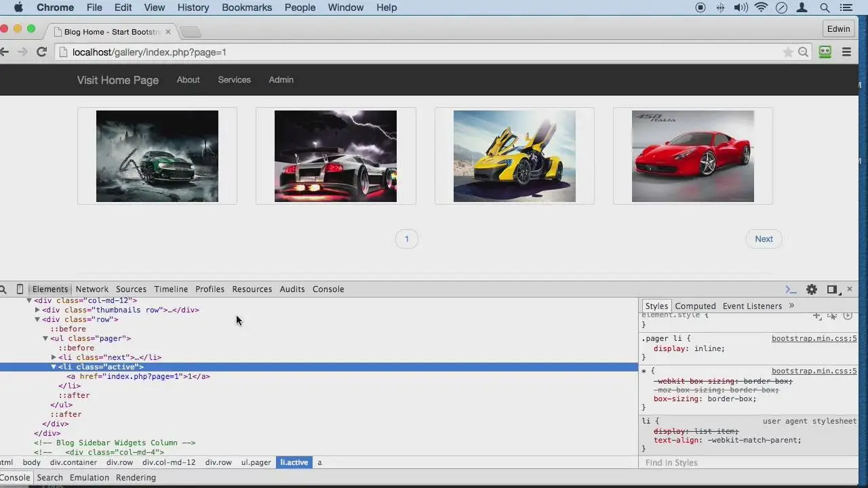
Task: Open the DevTools settings gear
Action: tap(812, 289)
